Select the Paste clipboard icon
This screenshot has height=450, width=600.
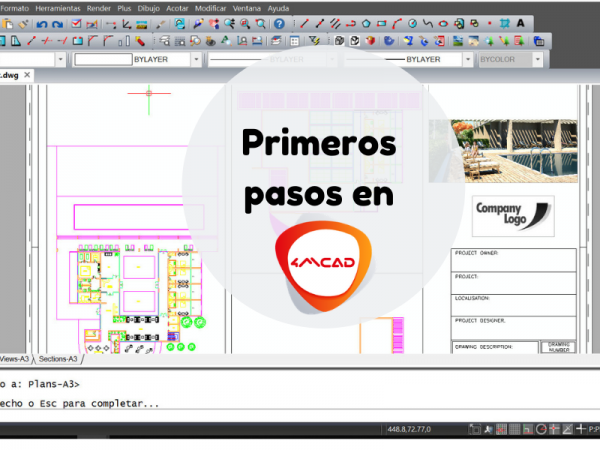8,24
